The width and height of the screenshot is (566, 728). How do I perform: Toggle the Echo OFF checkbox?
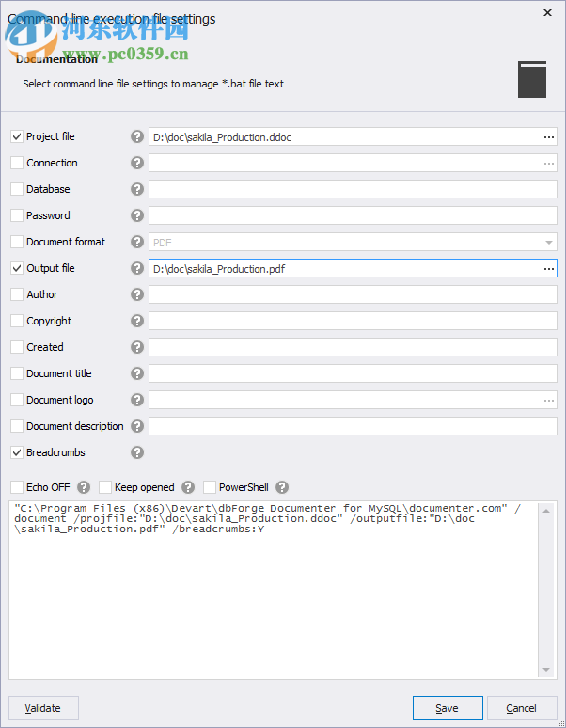(17, 487)
